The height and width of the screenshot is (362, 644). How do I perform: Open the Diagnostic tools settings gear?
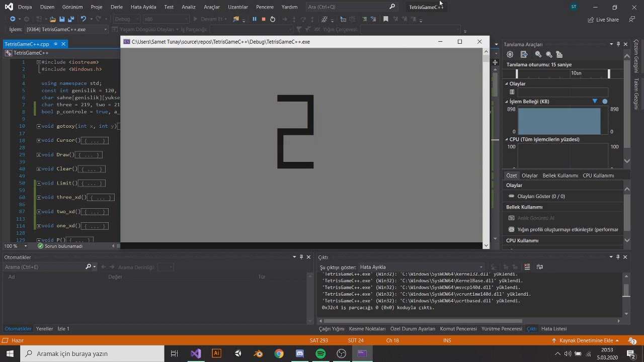(510, 54)
